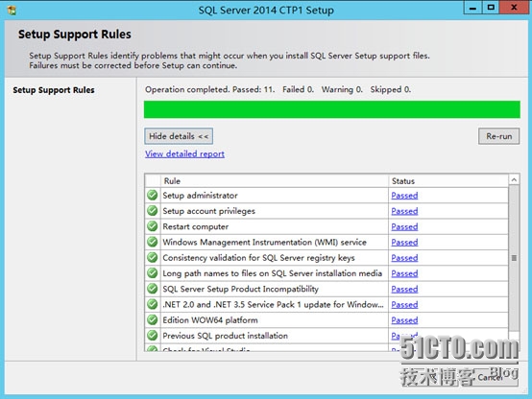Click the green completed progress bar
The image size is (532, 399).
(x=332, y=109)
